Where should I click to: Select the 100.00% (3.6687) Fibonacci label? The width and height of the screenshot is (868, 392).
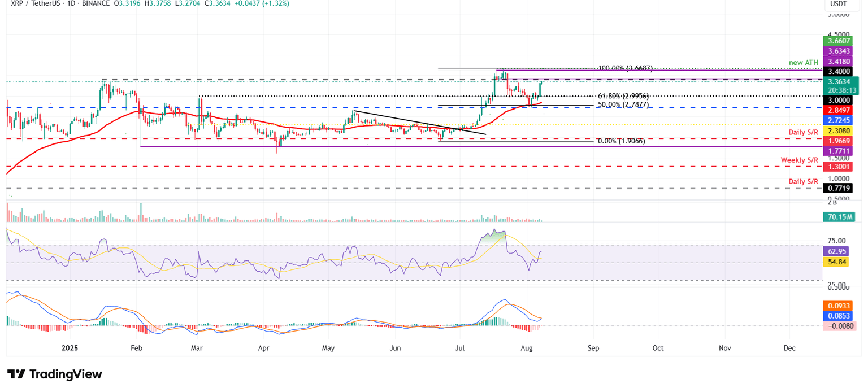click(625, 68)
